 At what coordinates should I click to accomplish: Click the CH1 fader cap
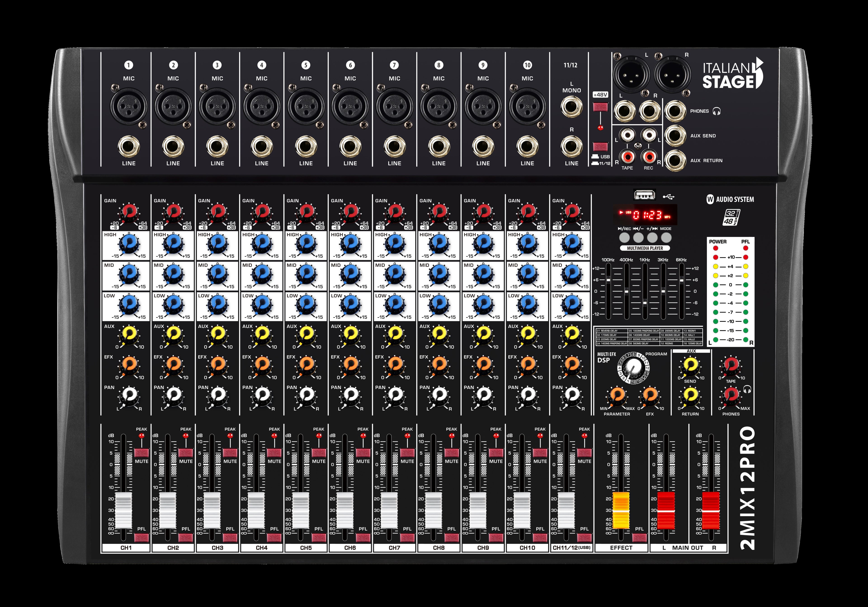coord(123,511)
